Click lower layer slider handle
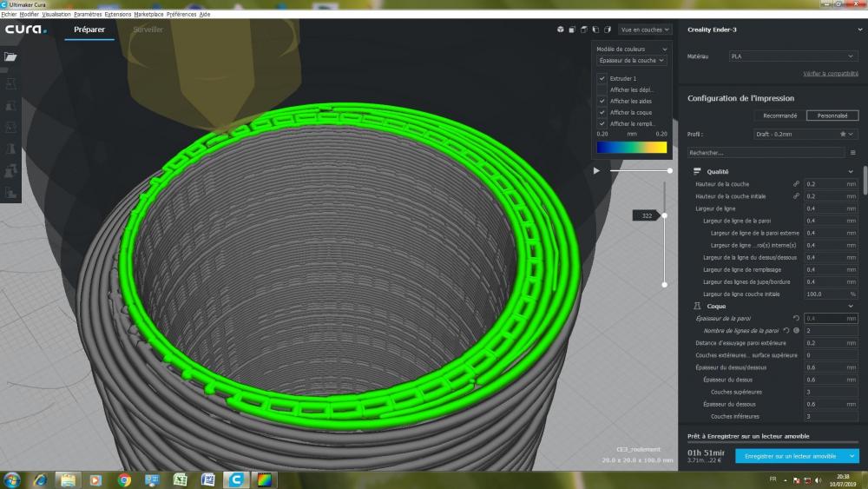This screenshot has width=868, height=489. coord(664,285)
